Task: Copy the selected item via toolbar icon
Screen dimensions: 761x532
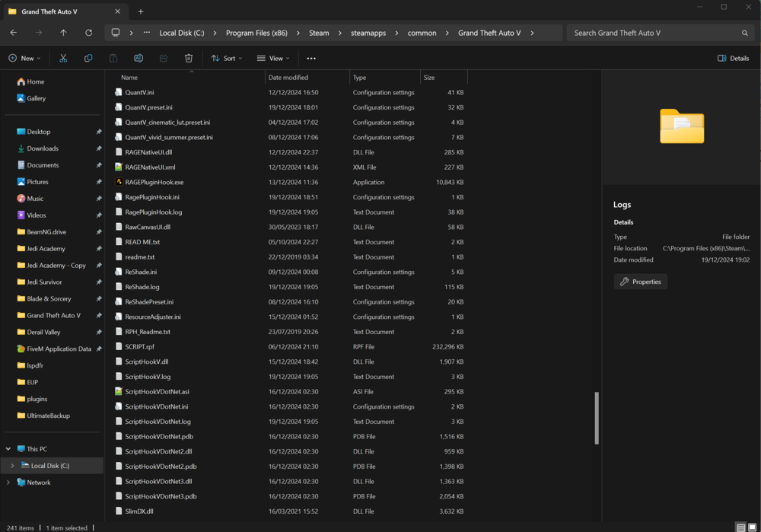Action: (88, 58)
